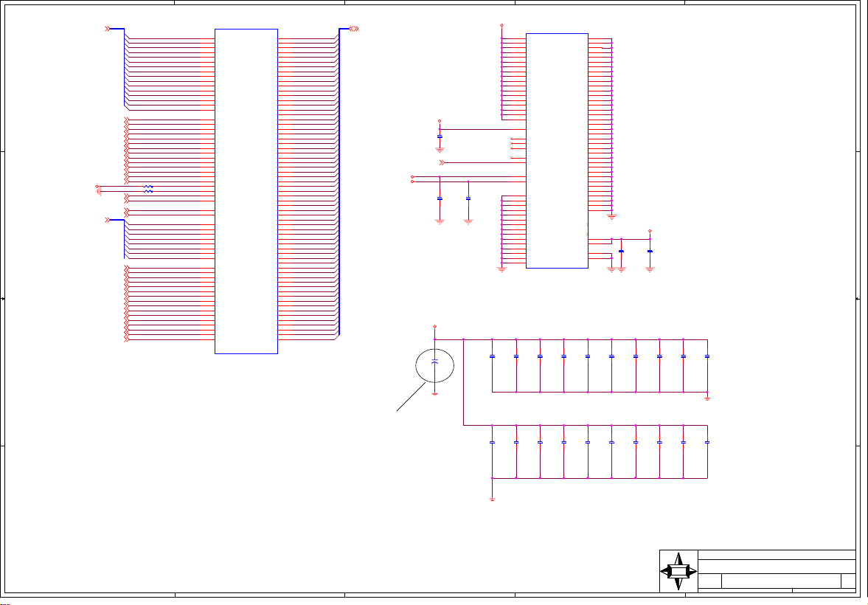868x605 pixels.
Task: Click the power symbol above the circled capacitor
Action: [434, 327]
